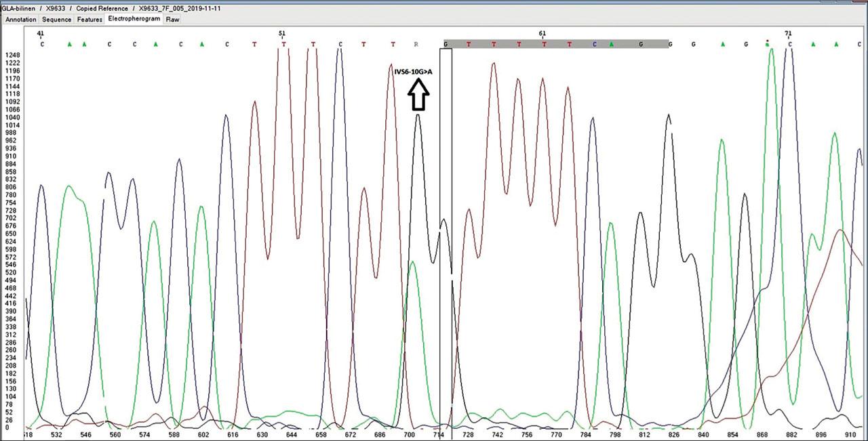Go to GLA-bilinen in the breadcrumb
Viewport: 868px width, 441px height.
[18, 8]
